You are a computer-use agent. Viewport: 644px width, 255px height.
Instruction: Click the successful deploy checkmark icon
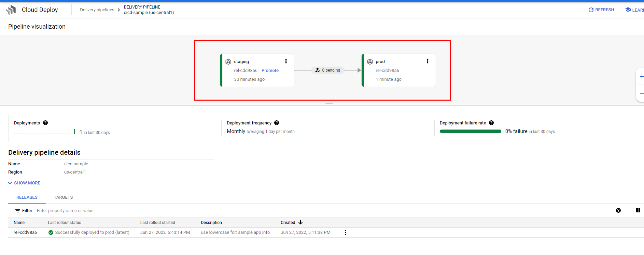51,232
